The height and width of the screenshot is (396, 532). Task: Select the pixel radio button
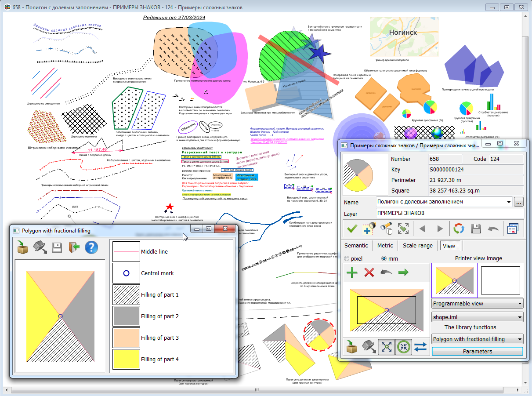point(347,258)
